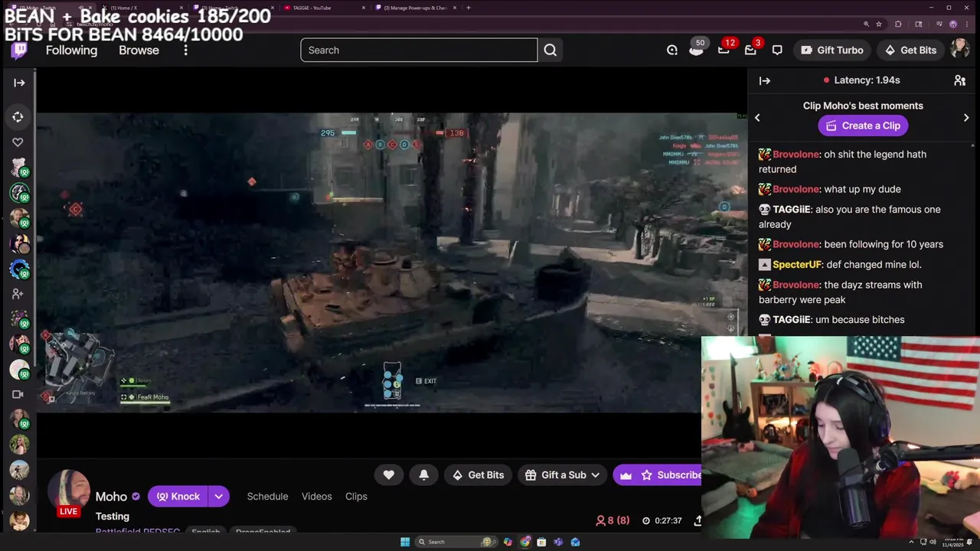This screenshot has width=980, height=551.
Task: Click the share arrow icon beside the stream uptime
Action: (697, 520)
